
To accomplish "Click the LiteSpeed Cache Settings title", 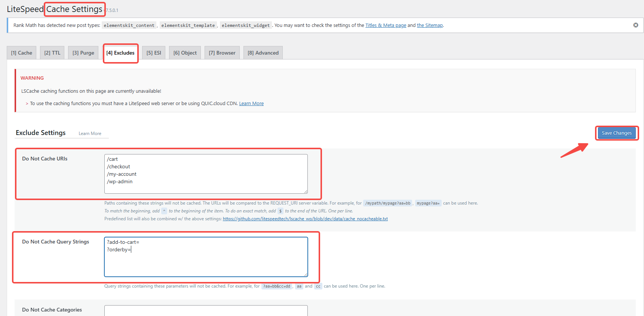I will [55, 9].
